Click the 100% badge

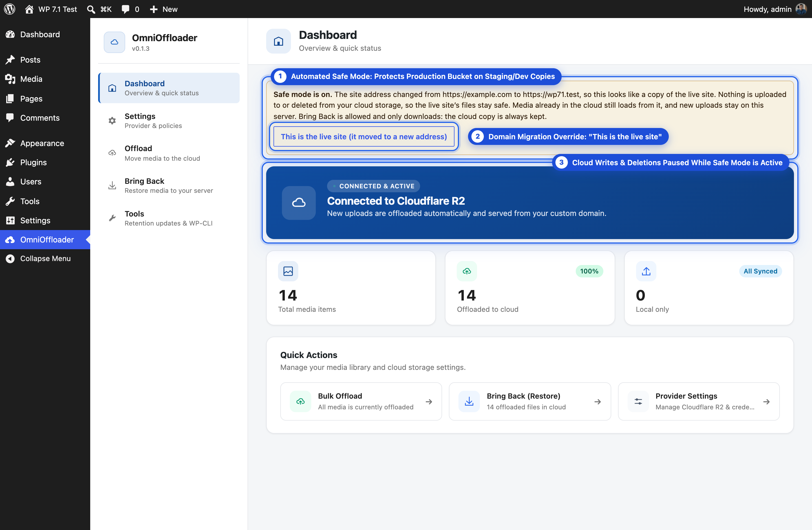tap(589, 271)
